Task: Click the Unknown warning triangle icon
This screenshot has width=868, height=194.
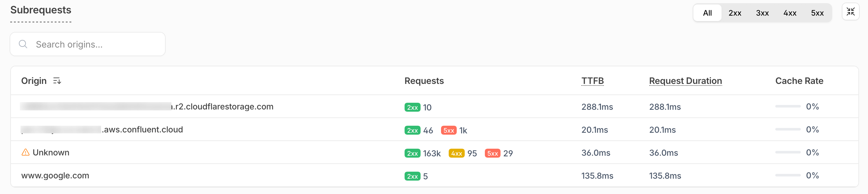Action: tap(25, 152)
